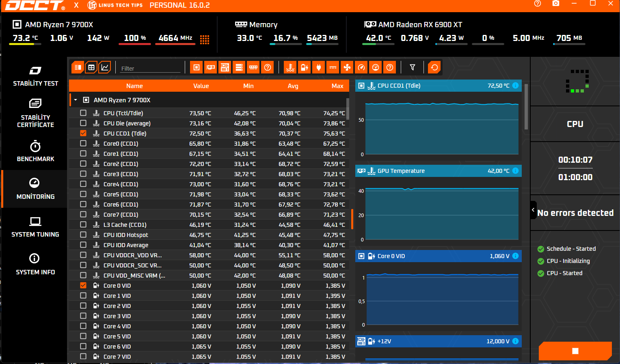The height and width of the screenshot is (364, 620).
Task: Collapse the right test panel with the chevron
Action: click(533, 210)
